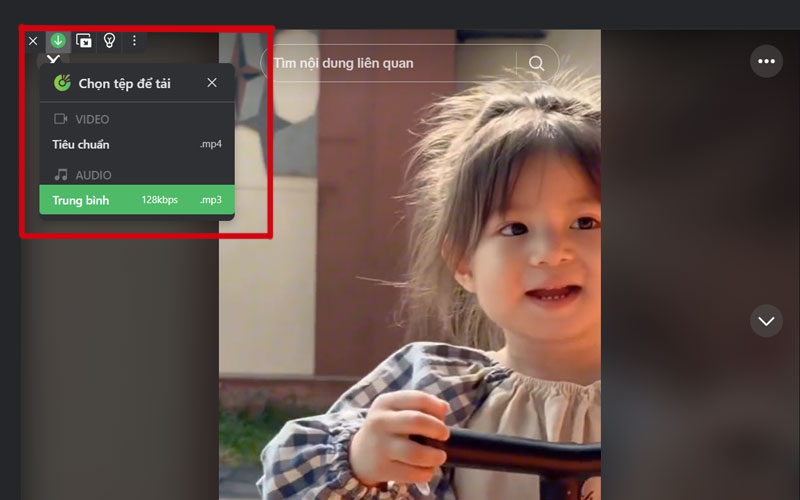Open video in picture-in-picture popup
Screen dimensions: 800x500
tap(84, 41)
